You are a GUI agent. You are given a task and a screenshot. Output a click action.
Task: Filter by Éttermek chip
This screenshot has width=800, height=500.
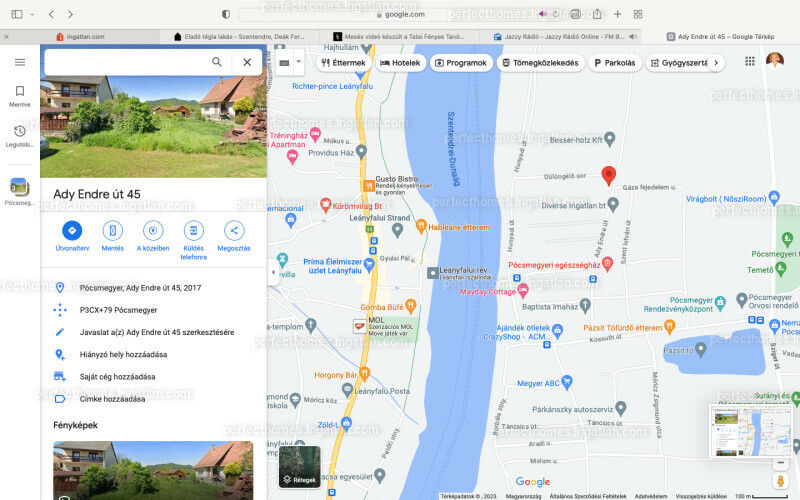[x=344, y=63]
